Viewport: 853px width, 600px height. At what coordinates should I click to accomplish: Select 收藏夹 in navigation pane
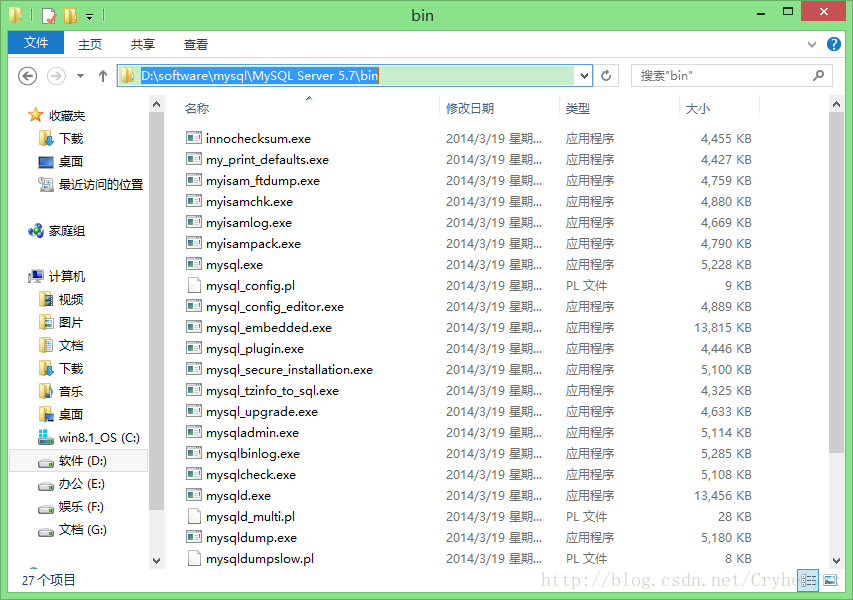[x=67, y=115]
